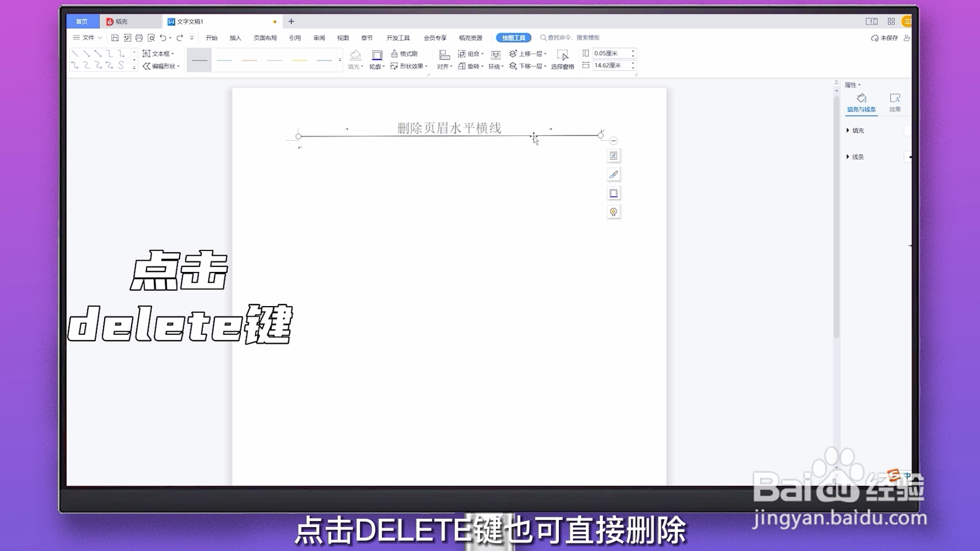Click the lightbulb tips floating icon
980x551 pixels.
[x=614, y=212]
